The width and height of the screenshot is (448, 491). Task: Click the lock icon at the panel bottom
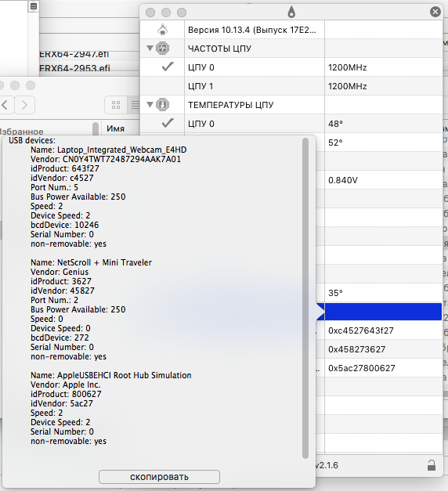432,465
